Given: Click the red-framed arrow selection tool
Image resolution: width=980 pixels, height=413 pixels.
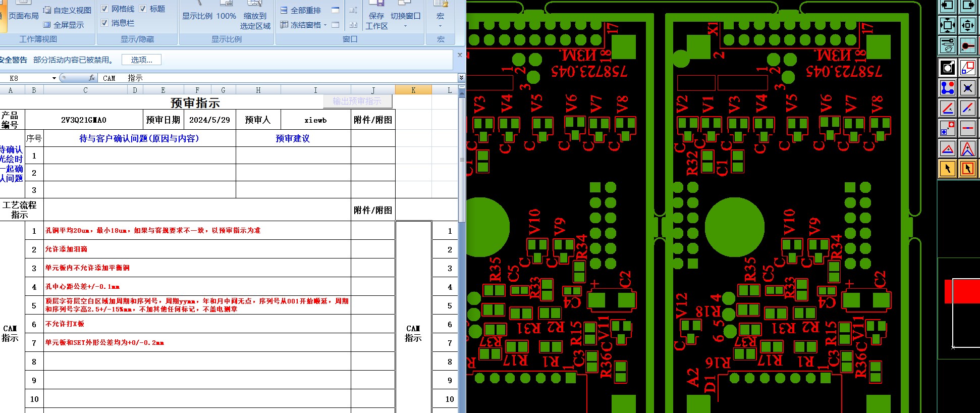Looking at the screenshot, I should tap(967, 168).
